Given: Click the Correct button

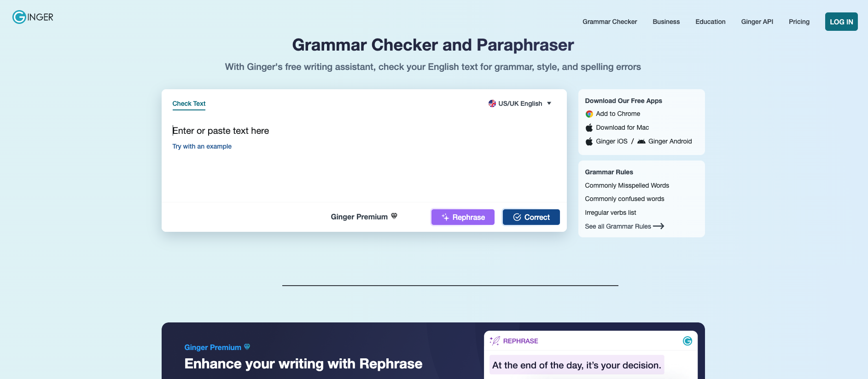Looking at the screenshot, I should [531, 217].
